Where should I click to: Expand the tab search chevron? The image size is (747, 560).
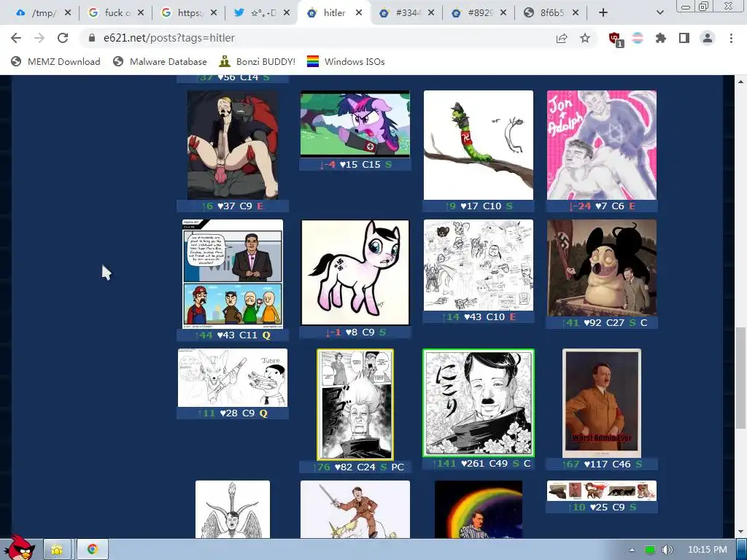coord(659,13)
